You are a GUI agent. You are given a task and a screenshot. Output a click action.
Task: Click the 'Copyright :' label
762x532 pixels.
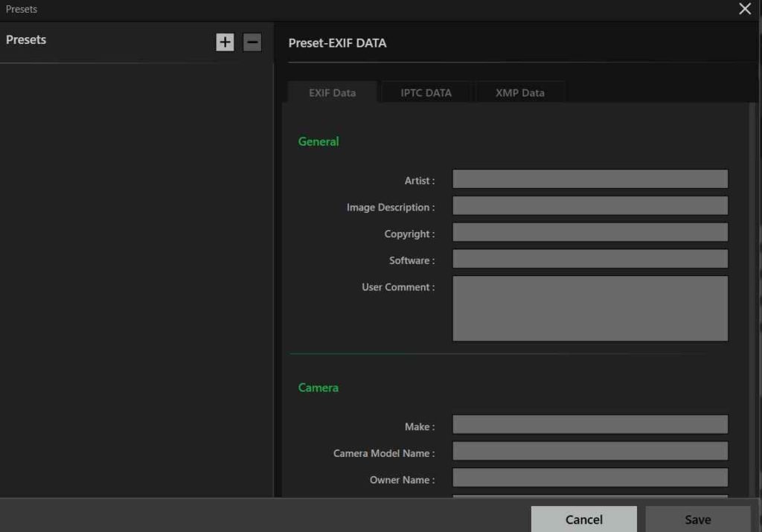click(409, 234)
